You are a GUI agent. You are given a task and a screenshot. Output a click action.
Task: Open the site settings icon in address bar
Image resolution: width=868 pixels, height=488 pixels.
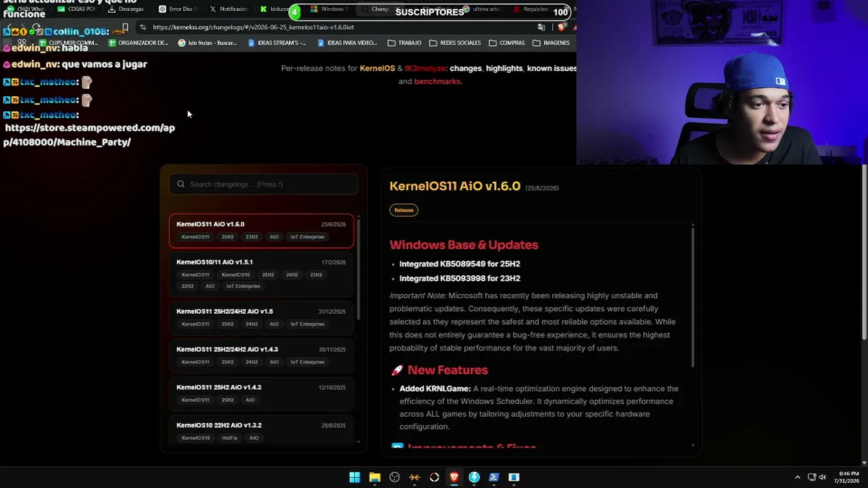tap(142, 27)
